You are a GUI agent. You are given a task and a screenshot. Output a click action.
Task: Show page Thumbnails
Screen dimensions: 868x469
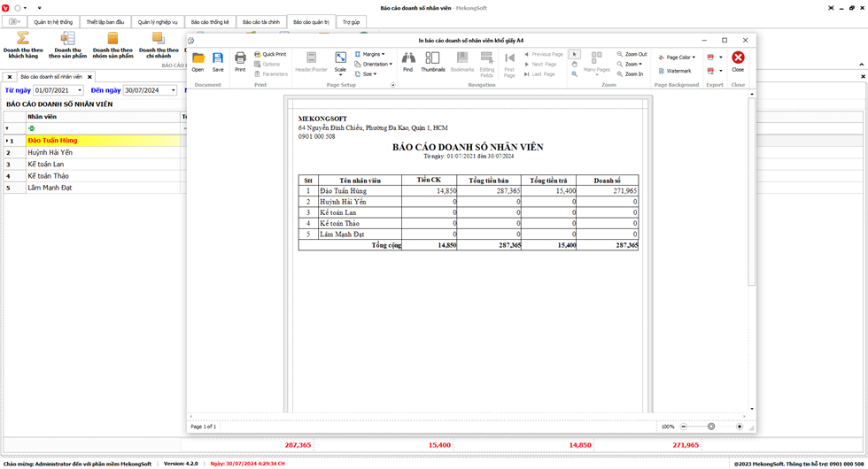(433, 61)
